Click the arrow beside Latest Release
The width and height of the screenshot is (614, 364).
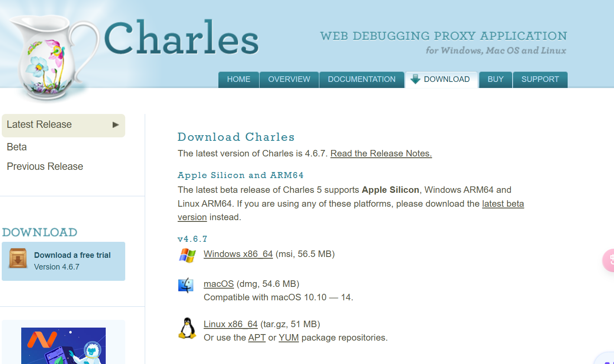tap(116, 125)
